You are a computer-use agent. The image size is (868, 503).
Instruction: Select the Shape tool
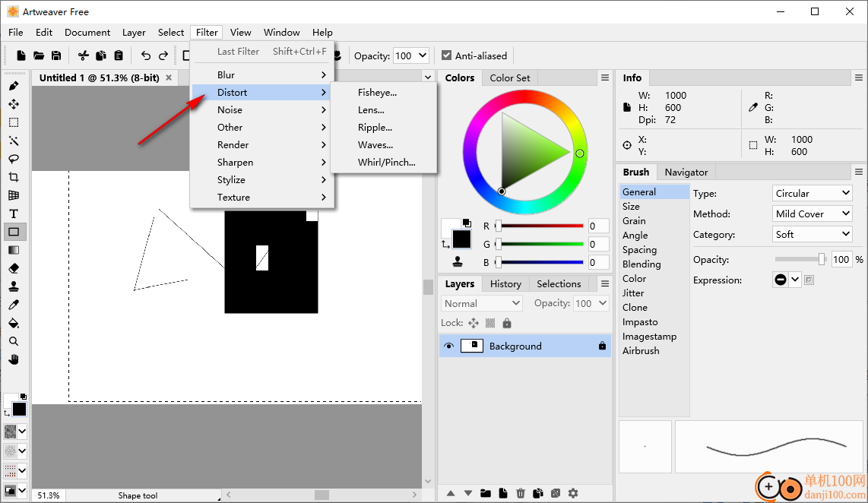(14, 232)
